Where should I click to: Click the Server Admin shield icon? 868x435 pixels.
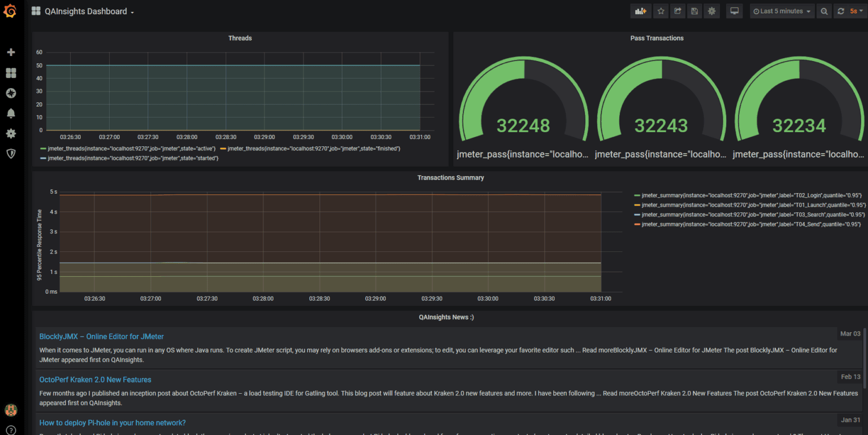click(x=11, y=154)
